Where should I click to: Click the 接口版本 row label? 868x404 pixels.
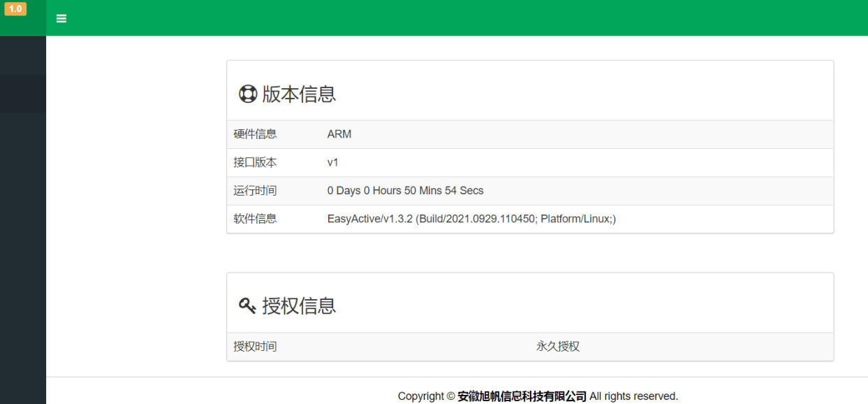255,162
